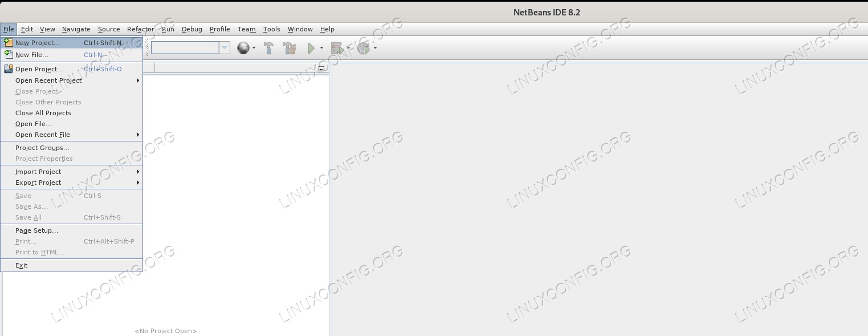The image size is (868, 336).
Task: Minimize the Projects window panel
Action: (321, 68)
